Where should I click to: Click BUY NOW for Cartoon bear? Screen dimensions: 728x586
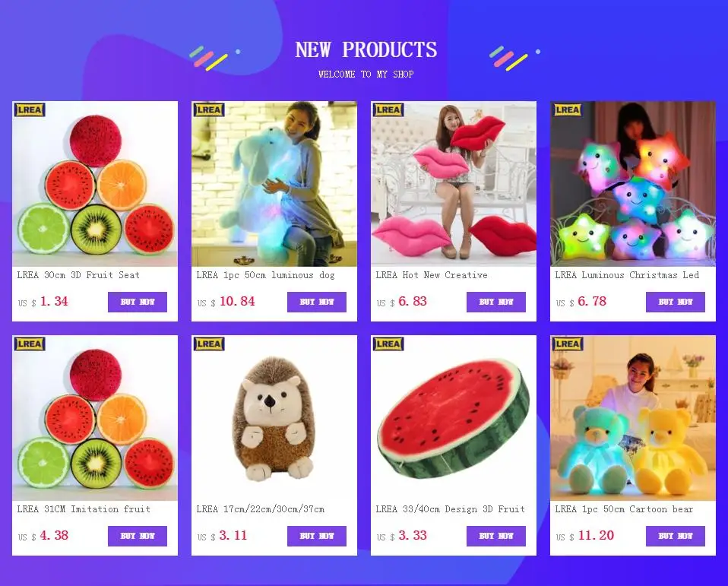tap(675, 536)
